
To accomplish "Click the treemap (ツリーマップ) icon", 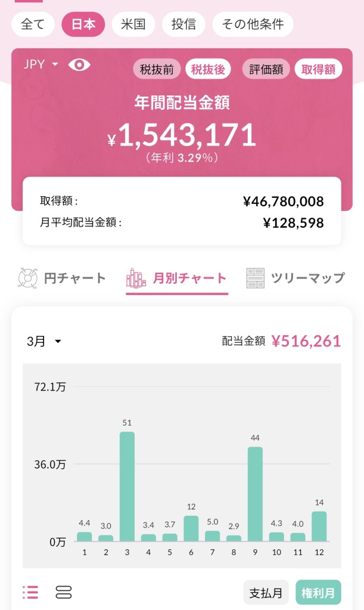I will pyautogui.click(x=256, y=278).
